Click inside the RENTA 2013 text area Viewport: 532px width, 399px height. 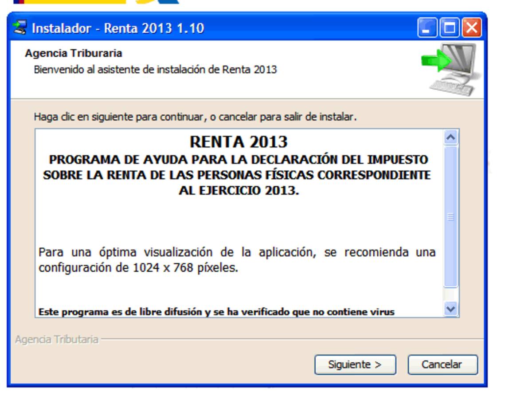239,222
